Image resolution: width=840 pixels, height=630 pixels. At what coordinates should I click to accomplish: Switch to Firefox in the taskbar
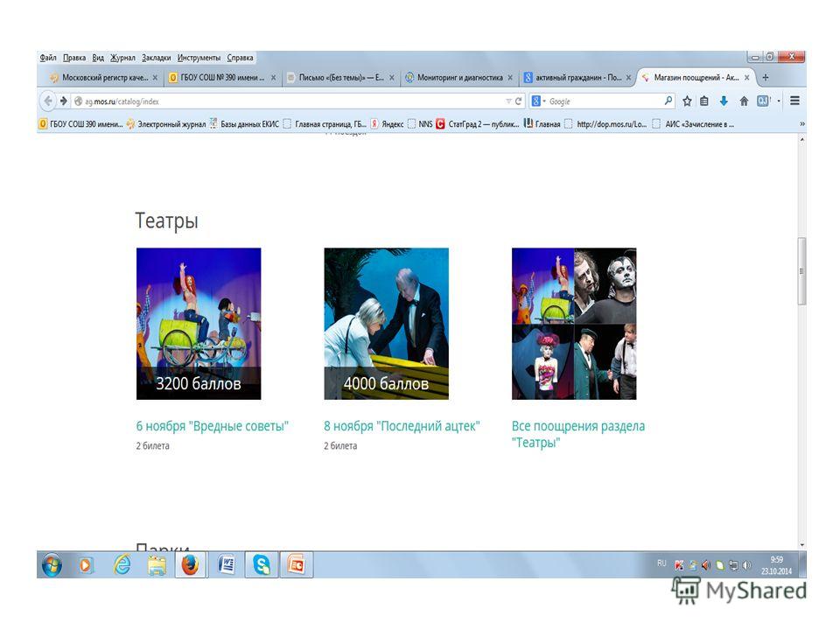point(190,565)
